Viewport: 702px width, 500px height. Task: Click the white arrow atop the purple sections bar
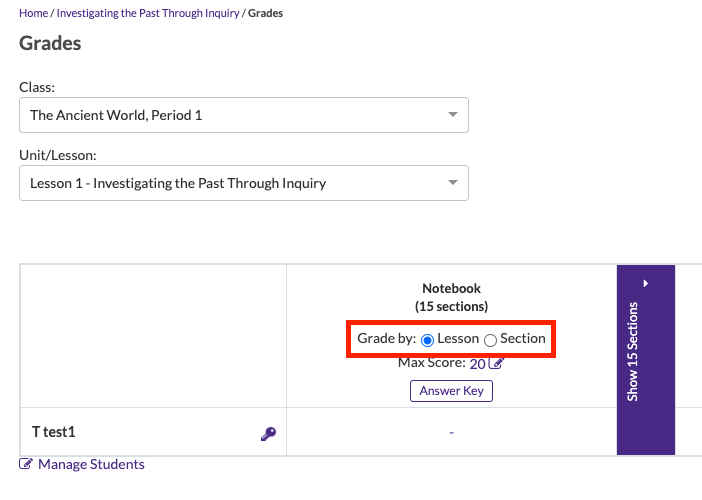(x=646, y=284)
